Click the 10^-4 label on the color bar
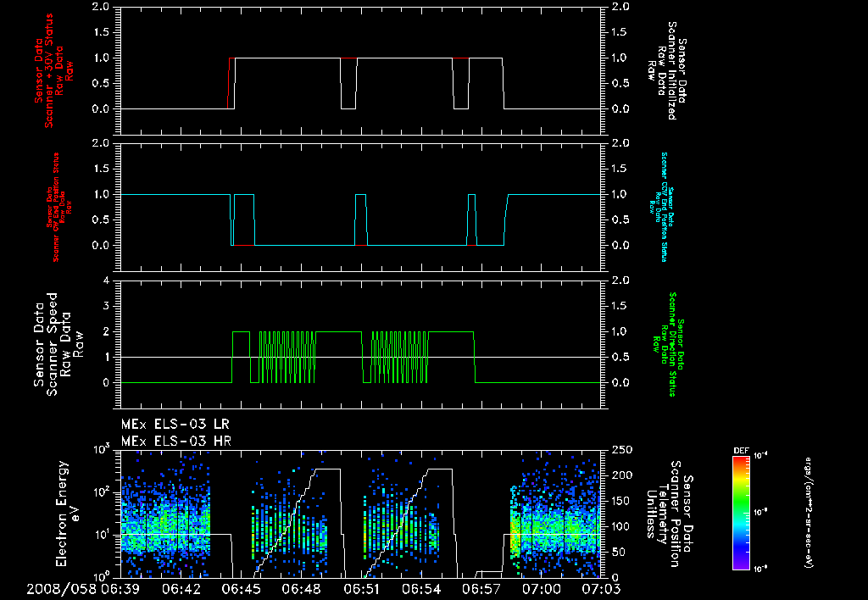This screenshot has width=868, height=600. (760, 456)
